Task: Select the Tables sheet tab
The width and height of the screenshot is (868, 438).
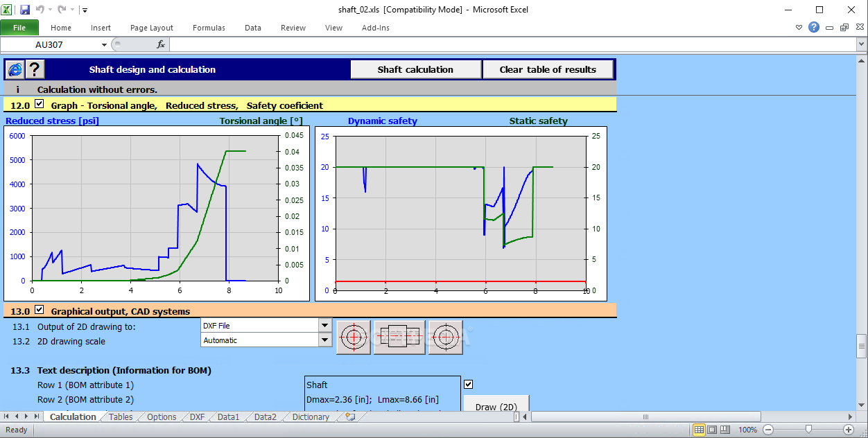Action: click(121, 417)
